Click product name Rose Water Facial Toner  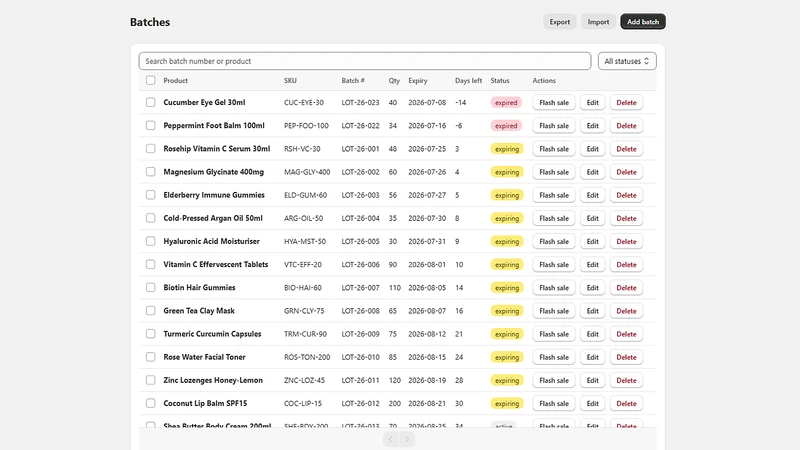point(205,357)
